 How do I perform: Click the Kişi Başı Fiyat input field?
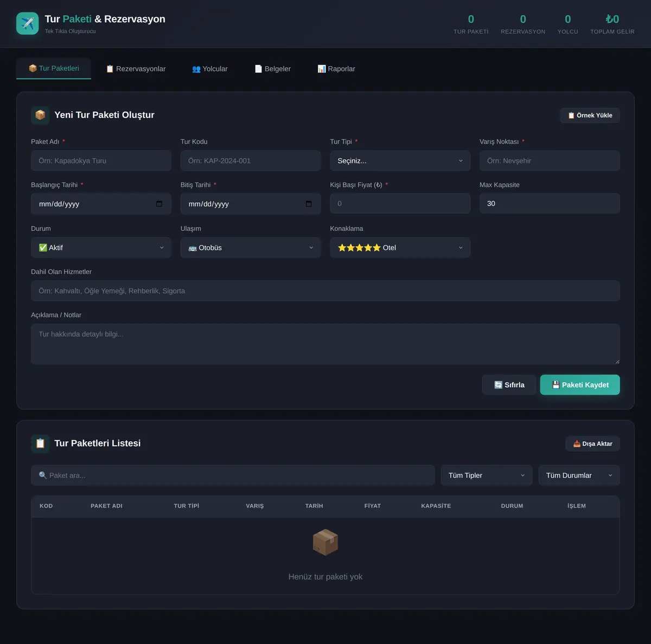click(x=400, y=204)
